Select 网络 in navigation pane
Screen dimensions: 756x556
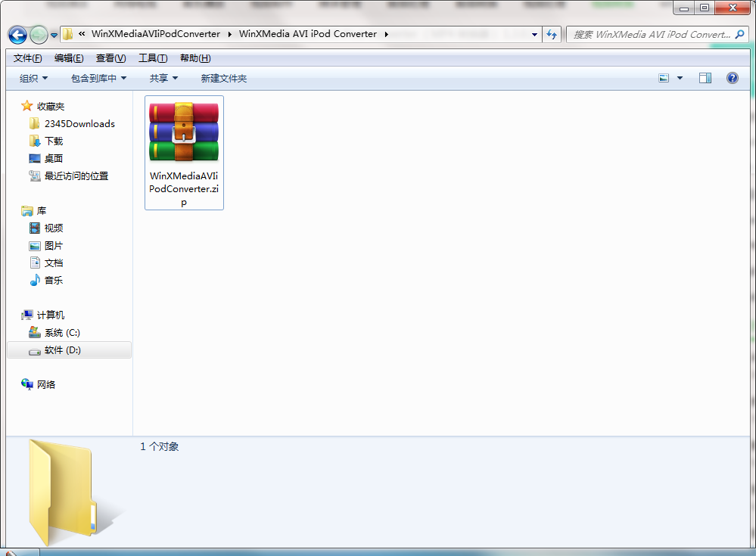pyautogui.click(x=46, y=384)
